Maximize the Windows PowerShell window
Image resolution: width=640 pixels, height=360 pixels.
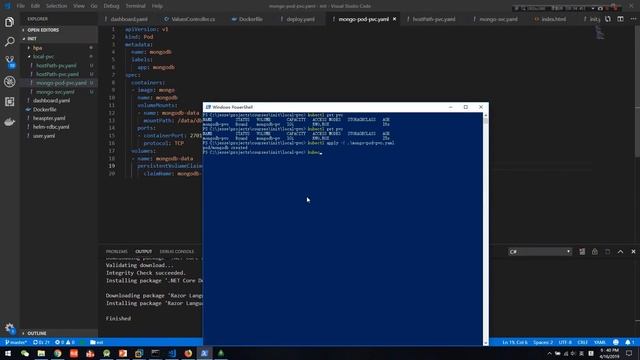click(466, 107)
